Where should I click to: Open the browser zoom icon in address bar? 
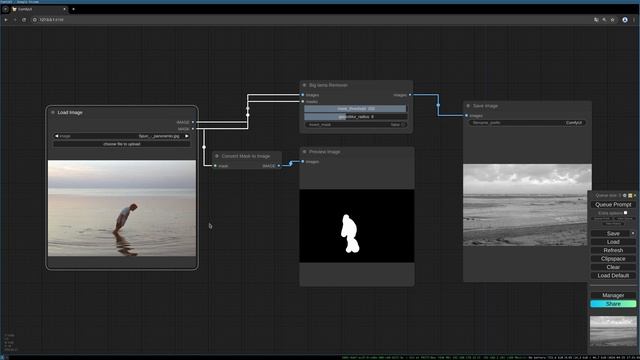(604, 20)
